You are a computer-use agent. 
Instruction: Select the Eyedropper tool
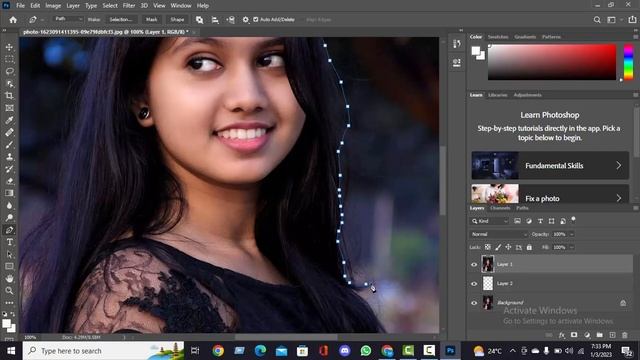coord(9,120)
